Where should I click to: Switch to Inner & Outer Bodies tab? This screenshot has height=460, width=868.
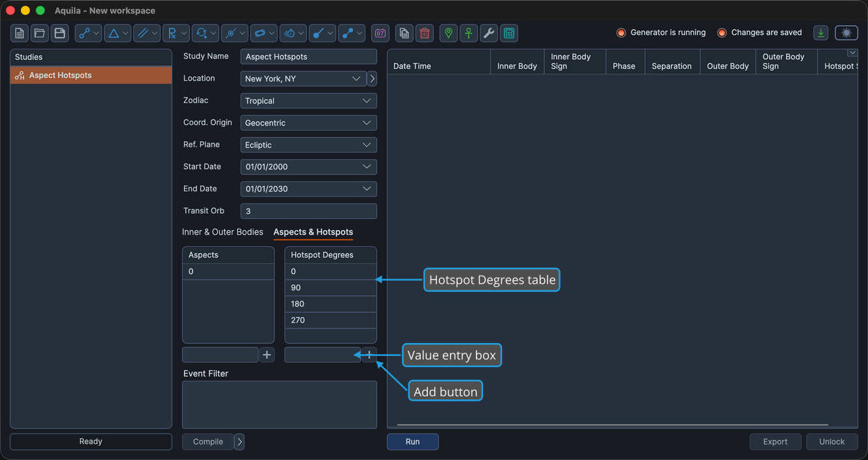click(x=222, y=232)
